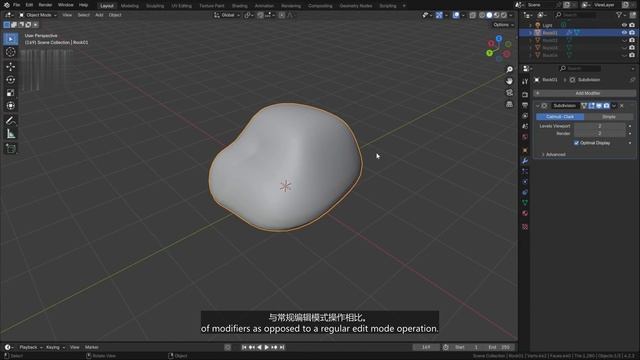This screenshot has height=360, width=640.
Task: Switch to the Sculpting workspace tab
Action: pyautogui.click(x=155, y=6)
